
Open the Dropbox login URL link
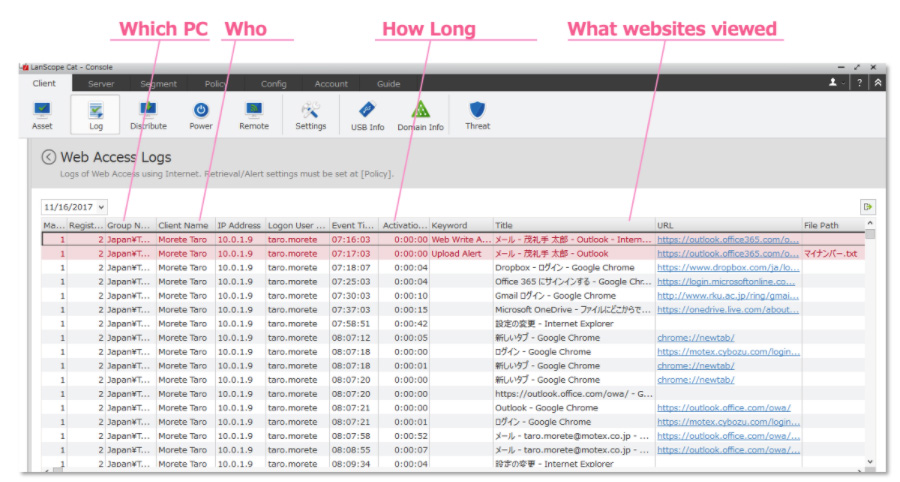tap(728, 267)
